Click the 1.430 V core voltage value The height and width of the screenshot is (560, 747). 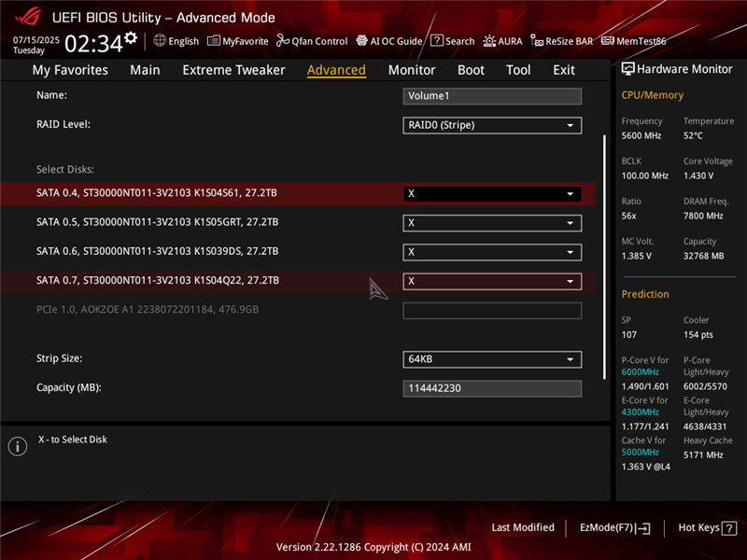[698, 175]
